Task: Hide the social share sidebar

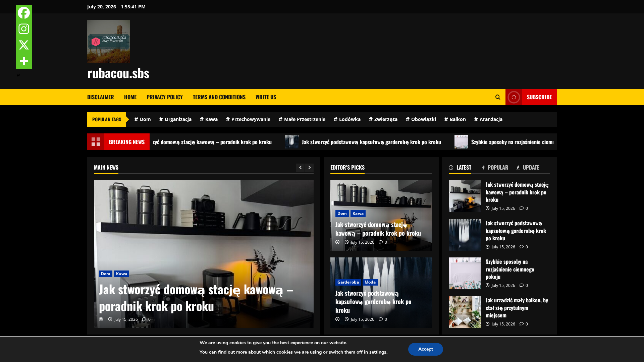Action: (18, 75)
